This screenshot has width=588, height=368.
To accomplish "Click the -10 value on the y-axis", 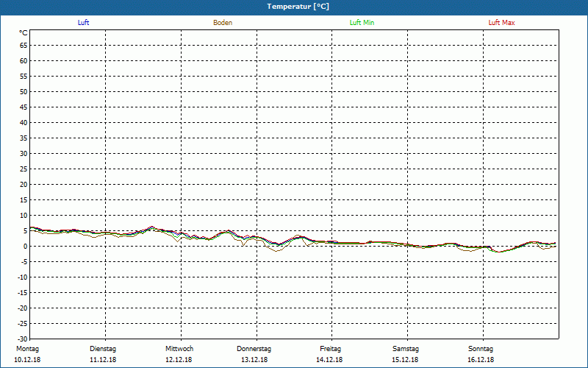I will 23,277.
